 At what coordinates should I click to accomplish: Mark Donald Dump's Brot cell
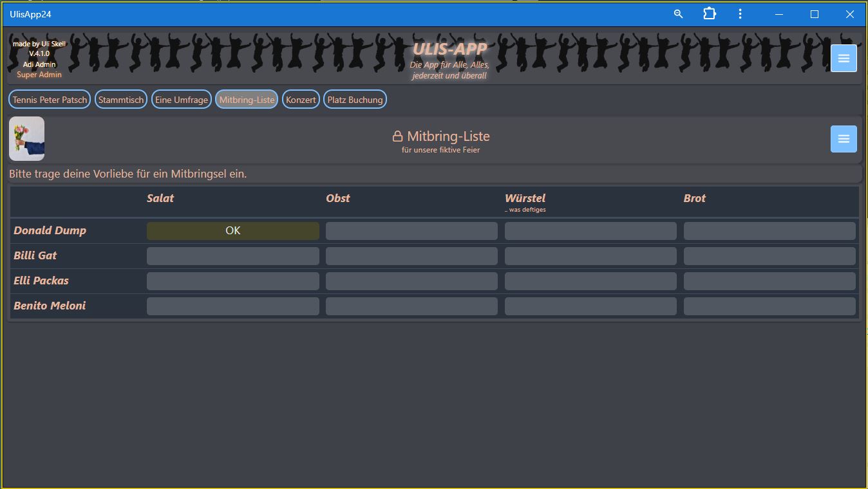point(769,231)
